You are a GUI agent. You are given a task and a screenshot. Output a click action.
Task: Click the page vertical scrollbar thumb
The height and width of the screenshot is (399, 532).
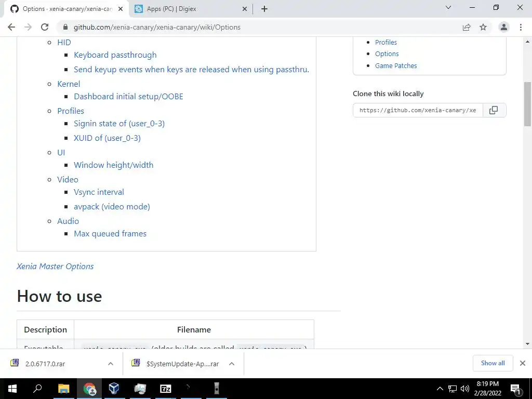[x=528, y=104]
